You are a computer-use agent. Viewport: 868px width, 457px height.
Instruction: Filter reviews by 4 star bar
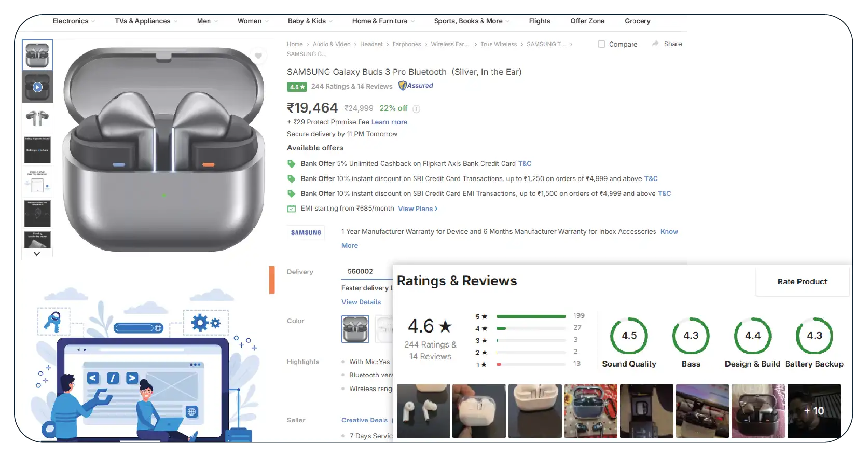tap(531, 328)
